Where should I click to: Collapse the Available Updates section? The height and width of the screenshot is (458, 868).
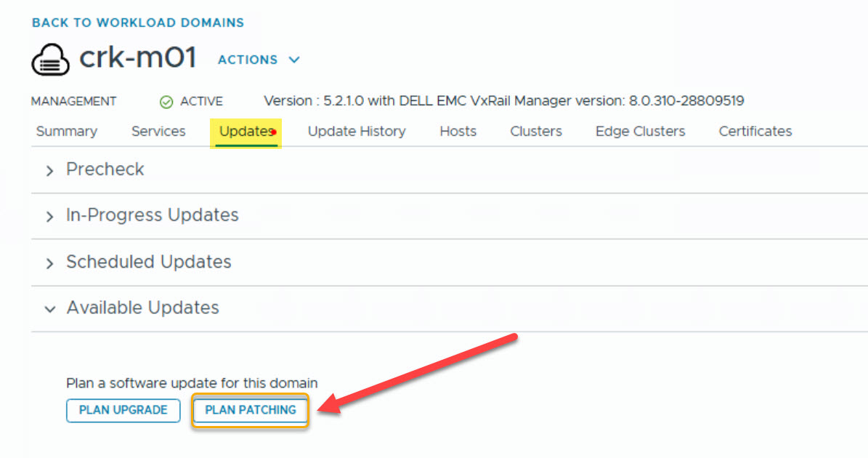coord(50,309)
